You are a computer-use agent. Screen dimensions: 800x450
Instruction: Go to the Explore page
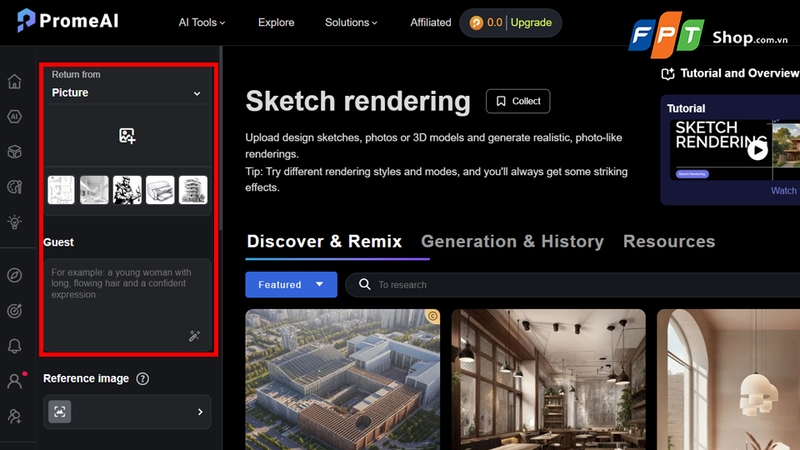pyautogui.click(x=276, y=22)
